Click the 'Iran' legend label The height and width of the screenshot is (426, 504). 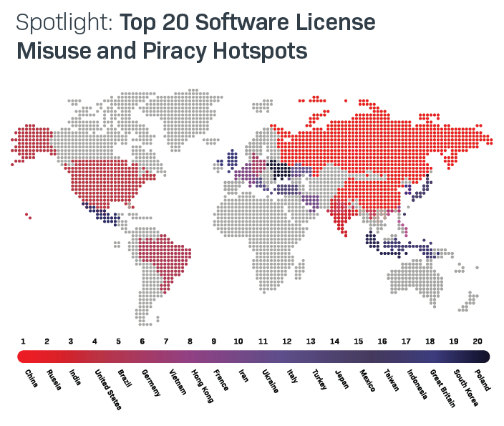tap(243, 375)
